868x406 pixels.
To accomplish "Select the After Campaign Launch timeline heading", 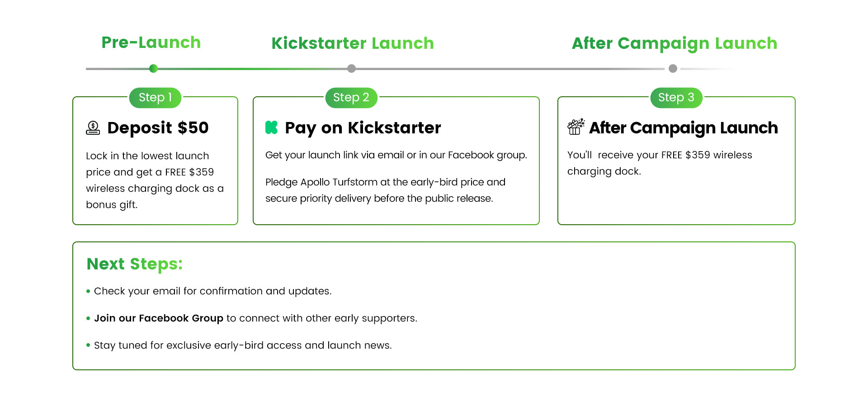I will (x=675, y=43).
